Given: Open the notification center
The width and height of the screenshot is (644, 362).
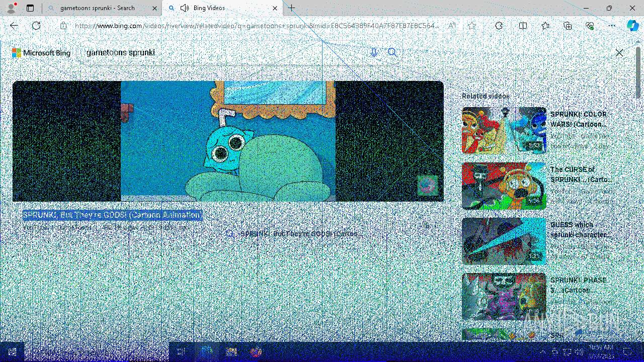Looking at the screenshot, I should (x=627, y=352).
